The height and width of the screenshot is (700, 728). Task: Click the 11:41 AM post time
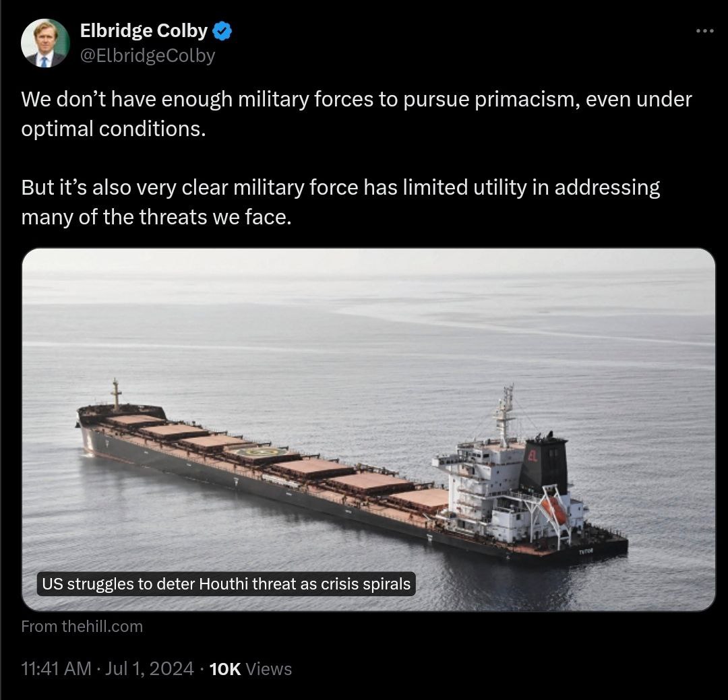[55, 668]
